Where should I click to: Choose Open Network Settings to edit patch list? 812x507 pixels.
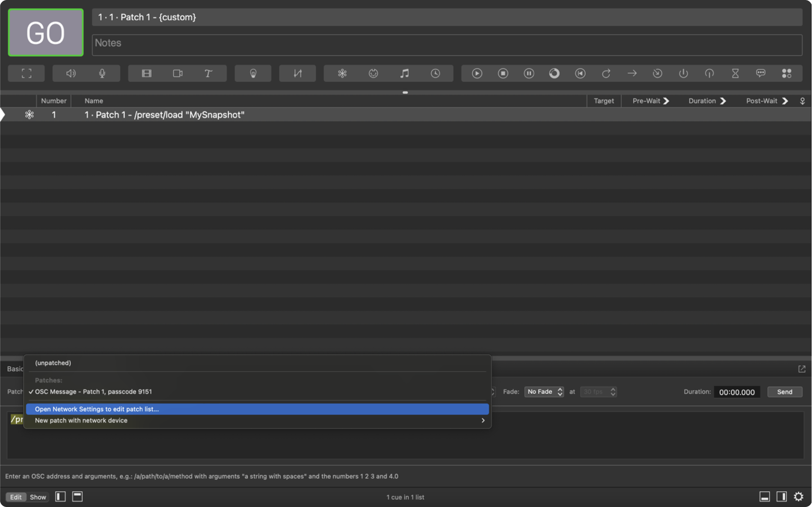[x=257, y=409]
